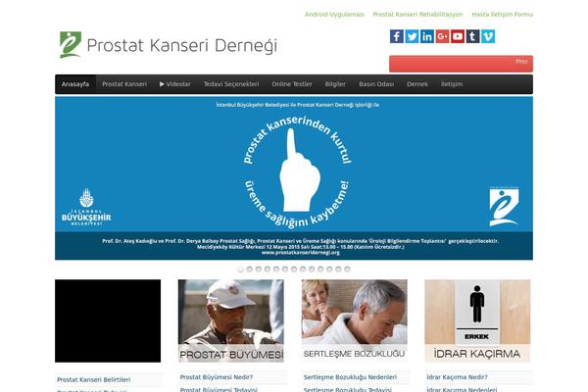Viewport: 588px width, 392px height.
Task: Select the last slideshow pagination dot
Action: (347, 269)
